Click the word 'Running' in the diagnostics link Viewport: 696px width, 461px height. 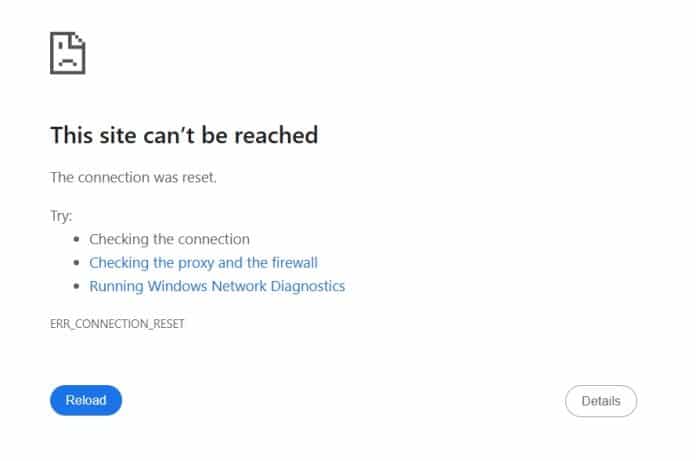pyautogui.click(x=115, y=286)
